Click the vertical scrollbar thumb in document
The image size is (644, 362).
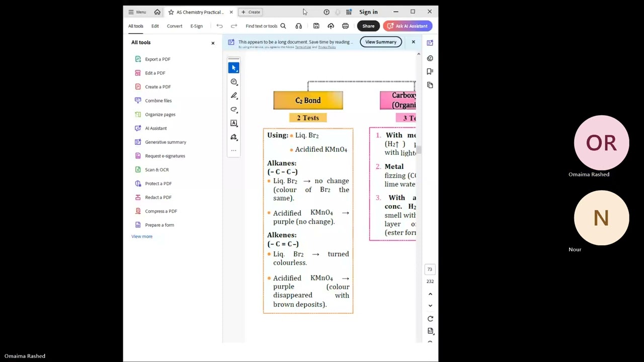pyautogui.click(x=419, y=149)
